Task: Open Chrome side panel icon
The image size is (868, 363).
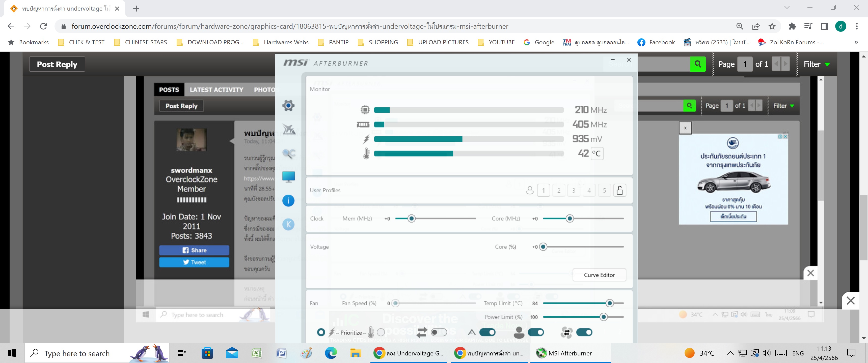Action: (825, 26)
